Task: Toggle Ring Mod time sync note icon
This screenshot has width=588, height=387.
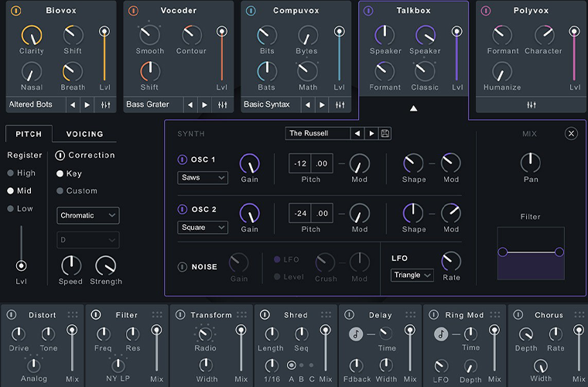Action: tap(441, 334)
